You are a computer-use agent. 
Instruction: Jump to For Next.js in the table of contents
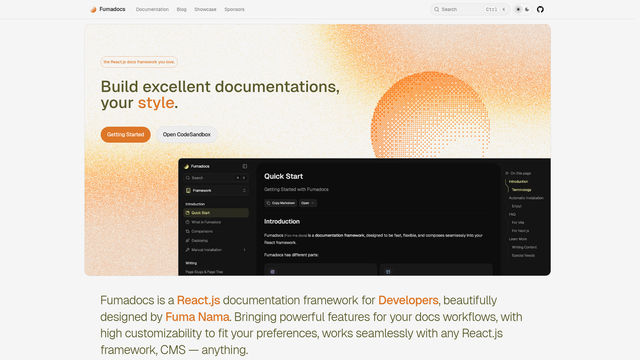click(520, 231)
